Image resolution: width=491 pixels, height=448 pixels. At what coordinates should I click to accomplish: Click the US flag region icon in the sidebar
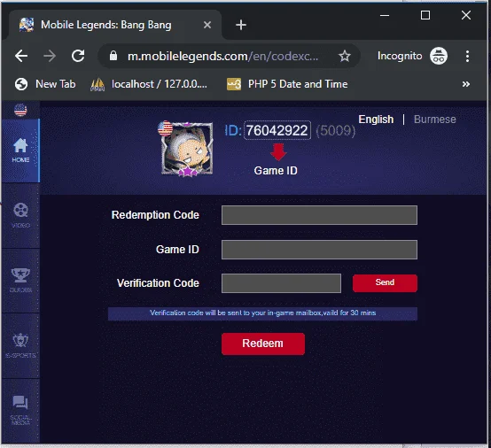coord(20,110)
